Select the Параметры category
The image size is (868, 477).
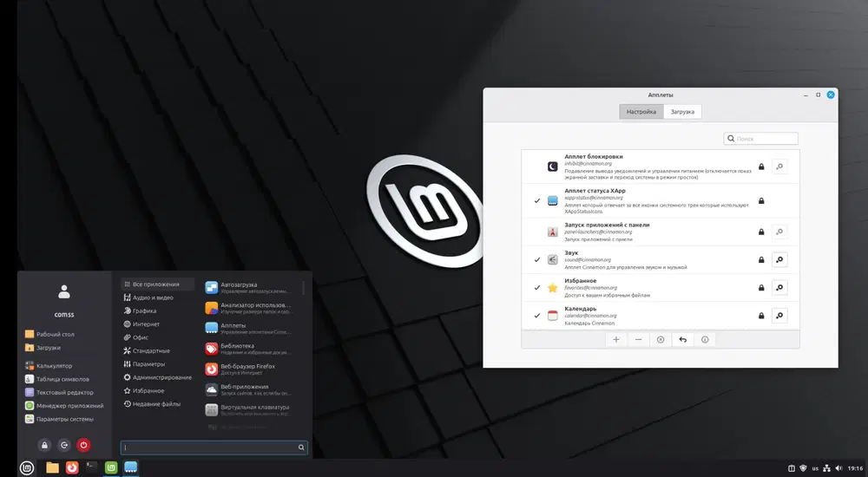[x=158, y=364]
